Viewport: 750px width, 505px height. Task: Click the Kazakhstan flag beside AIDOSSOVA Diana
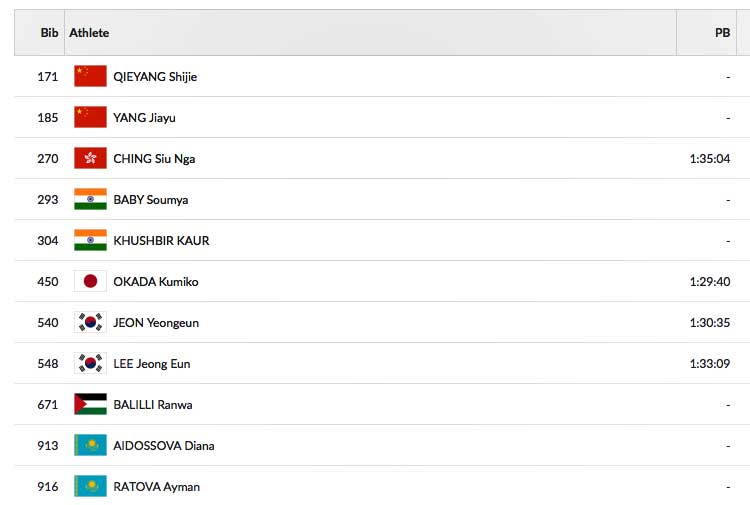90,446
